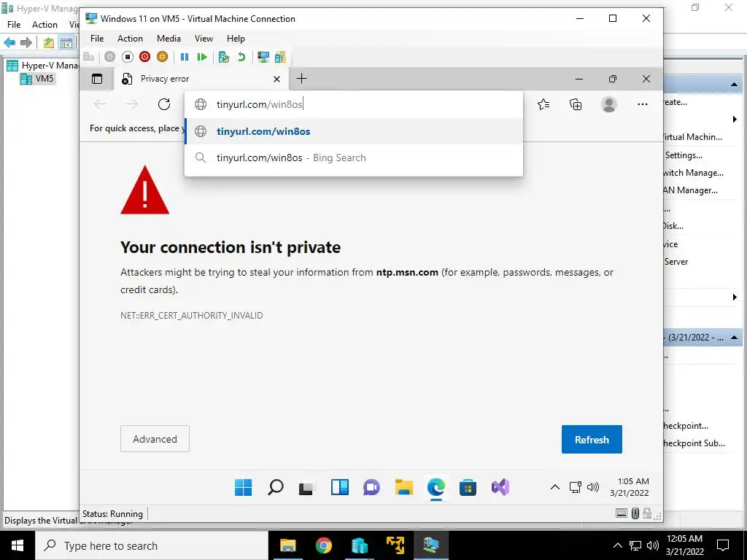This screenshot has height=560, width=747.
Task: Open File Explorer in Windows 11 taskbar
Action: pos(403,487)
